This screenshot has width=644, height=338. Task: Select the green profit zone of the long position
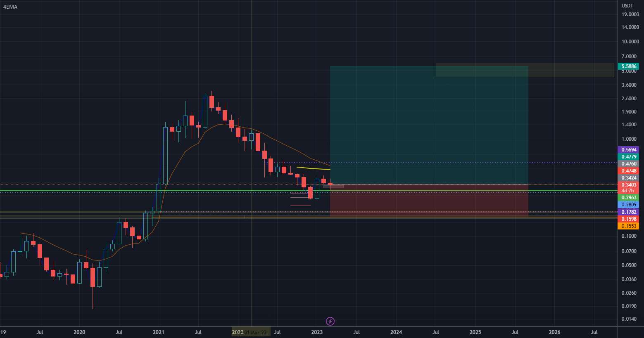tap(429, 125)
